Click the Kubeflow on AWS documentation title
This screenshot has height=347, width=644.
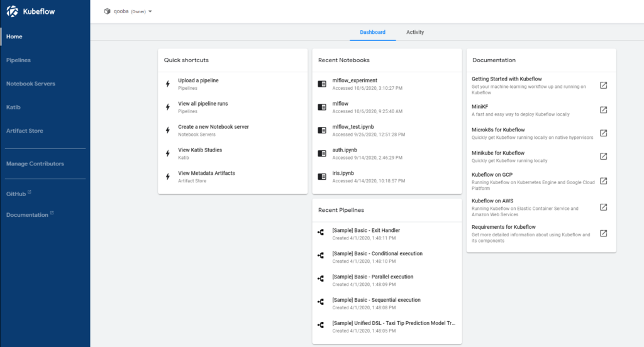click(x=492, y=201)
